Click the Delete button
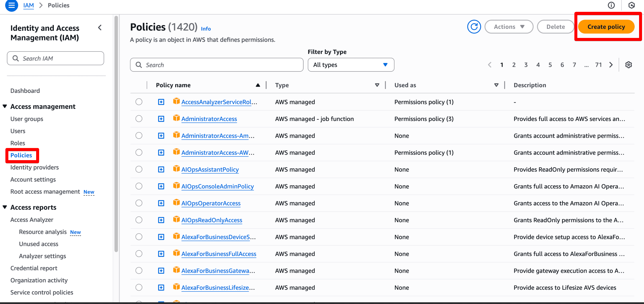644x304 pixels. 555,27
